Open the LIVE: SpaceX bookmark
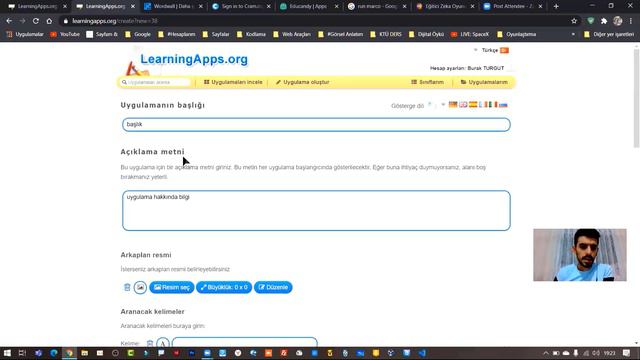Screen dimensions: 640x360 (x=470, y=34)
